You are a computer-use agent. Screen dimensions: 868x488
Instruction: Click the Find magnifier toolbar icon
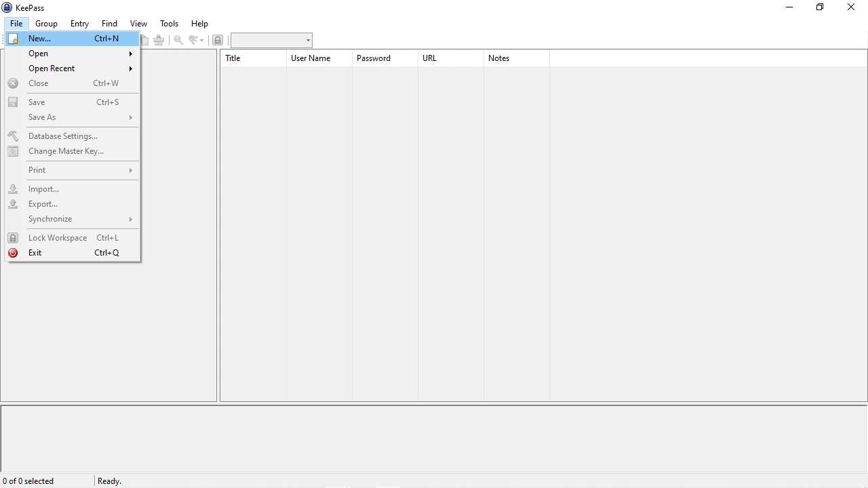pos(178,40)
